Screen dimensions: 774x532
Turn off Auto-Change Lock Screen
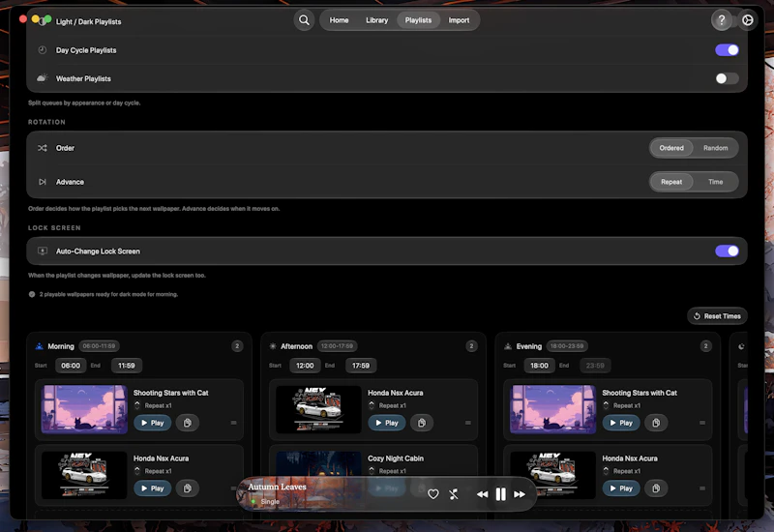727,251
